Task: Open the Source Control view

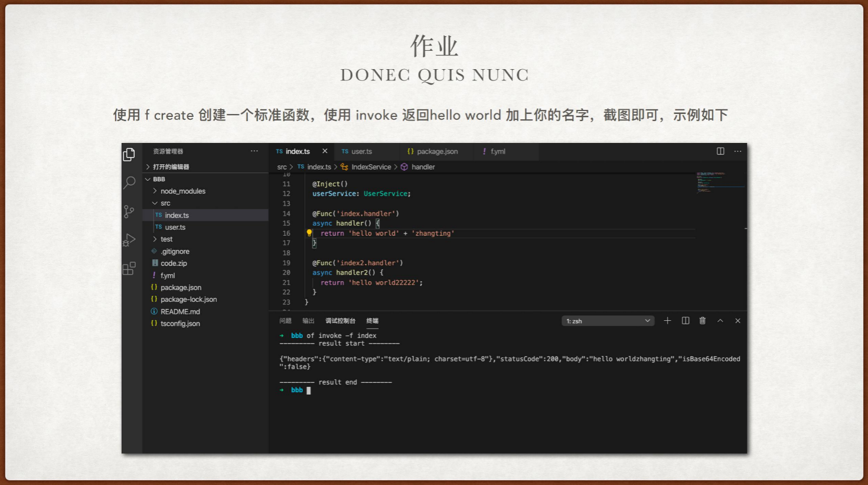Action: [x=129, y=211]
